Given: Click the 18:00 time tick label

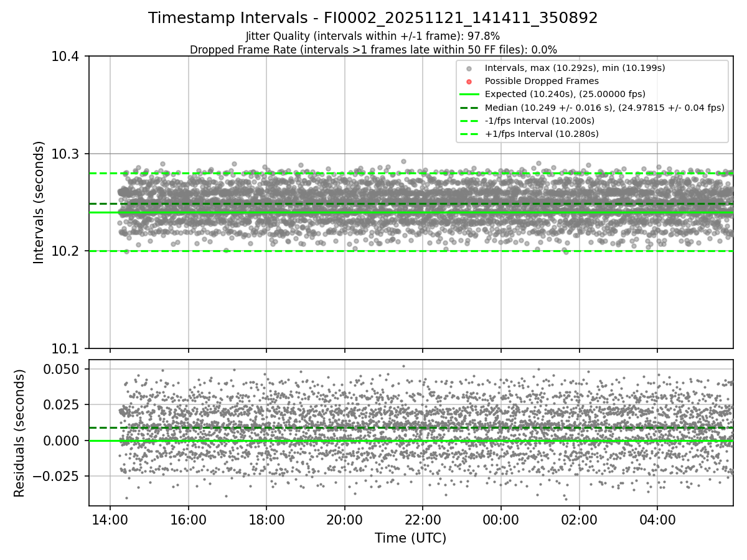Looking at the screenshot, I should click(x=266, y=519).
